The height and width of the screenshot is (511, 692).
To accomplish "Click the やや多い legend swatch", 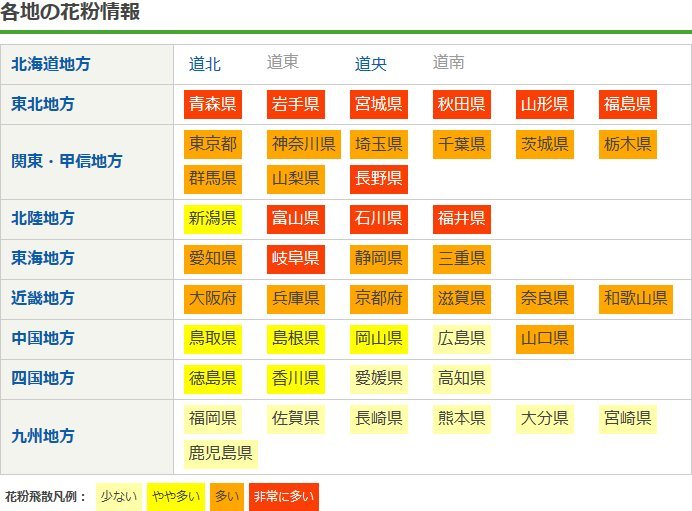I will 175,497.
